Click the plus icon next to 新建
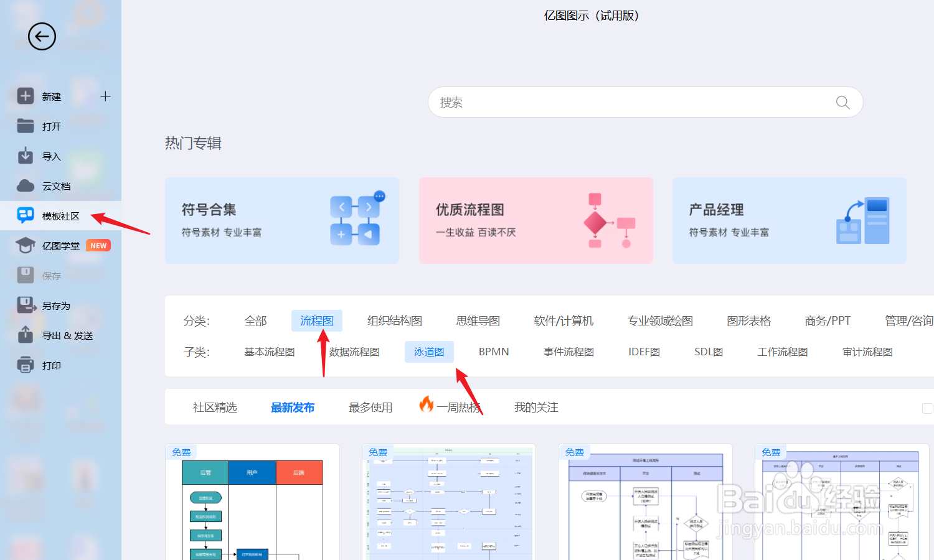 106,96
